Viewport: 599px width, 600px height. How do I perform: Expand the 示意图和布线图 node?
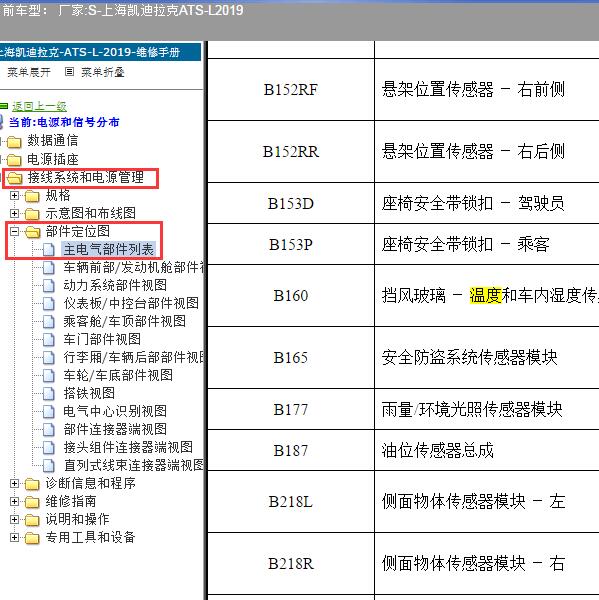tap(14, 213)
